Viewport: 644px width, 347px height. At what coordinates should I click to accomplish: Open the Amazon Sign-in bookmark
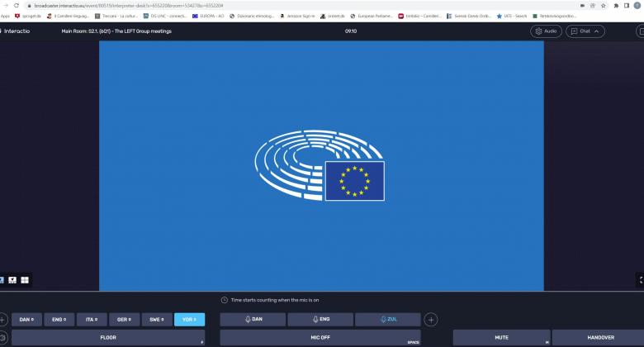point(297,16)
